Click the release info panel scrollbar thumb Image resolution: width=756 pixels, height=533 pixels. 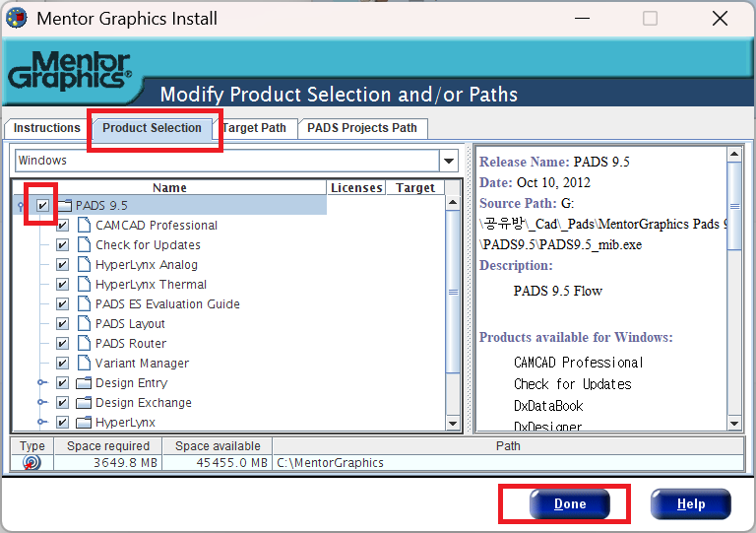[x=734, y=206]
